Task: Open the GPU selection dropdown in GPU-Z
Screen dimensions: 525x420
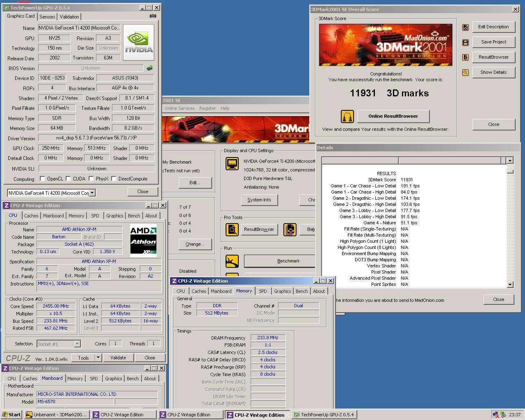Action: coord(92,193)
